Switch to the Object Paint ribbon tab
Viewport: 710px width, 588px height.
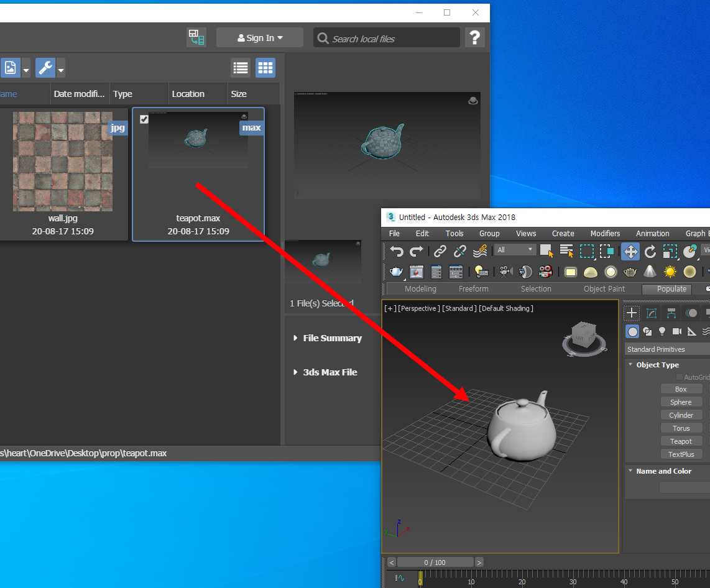(604, 289)
